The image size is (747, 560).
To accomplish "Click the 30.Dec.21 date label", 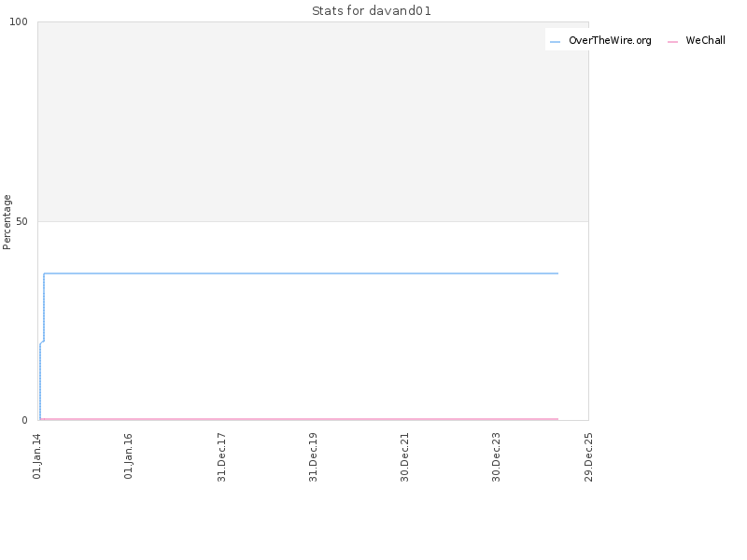I will click(405, 457).
